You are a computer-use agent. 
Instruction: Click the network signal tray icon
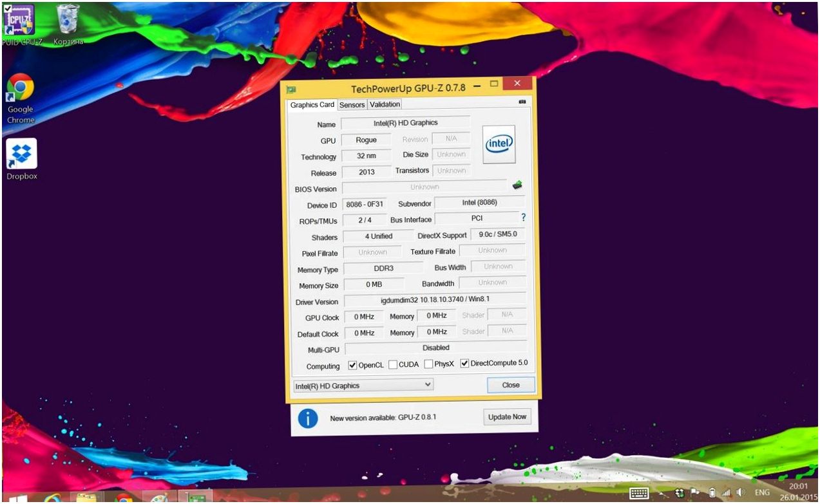[x=725, y=493]
